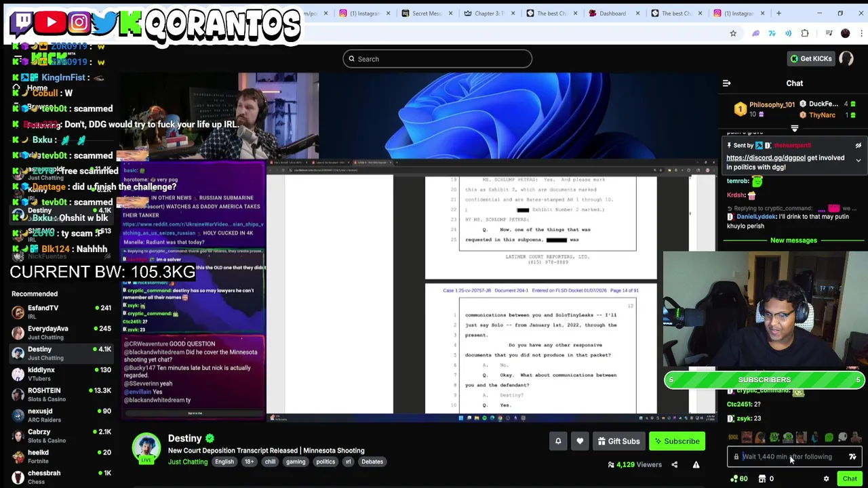868x488 pixels.
Task: Open the browser extensions puzzle icon
Action: point(805,33)
